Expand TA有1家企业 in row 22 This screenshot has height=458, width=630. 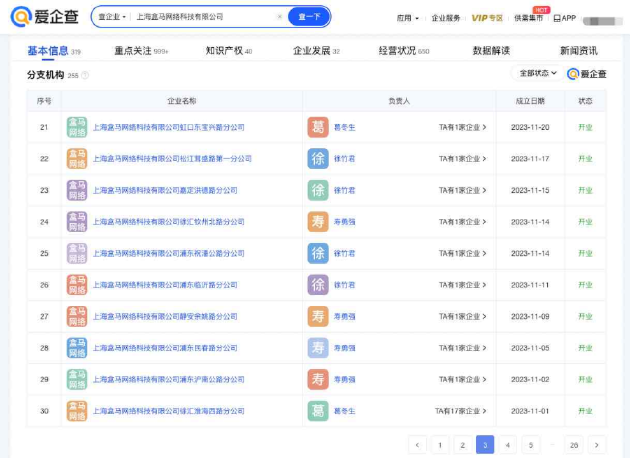[462, 159]
